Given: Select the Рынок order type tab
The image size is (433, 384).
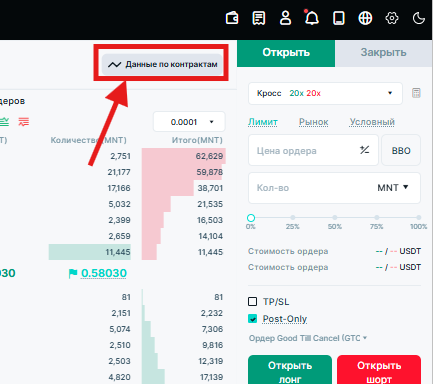Looking at the screenshot, I should [313, 122].
